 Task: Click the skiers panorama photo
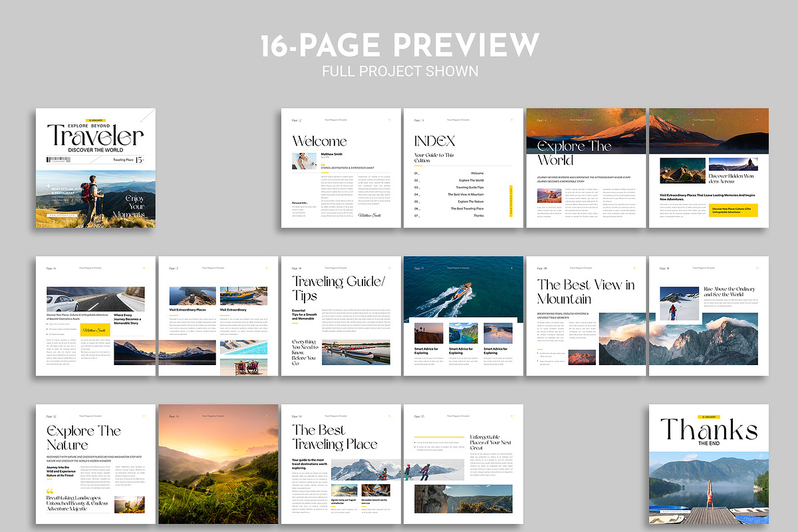398,471
